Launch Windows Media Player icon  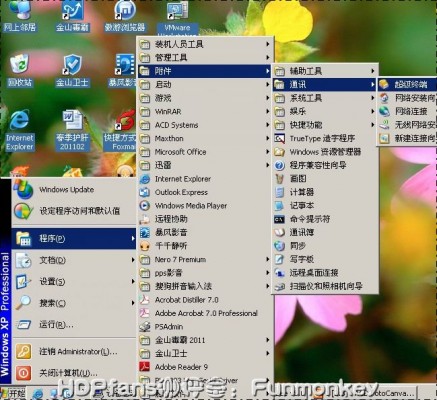pos(144,206)
